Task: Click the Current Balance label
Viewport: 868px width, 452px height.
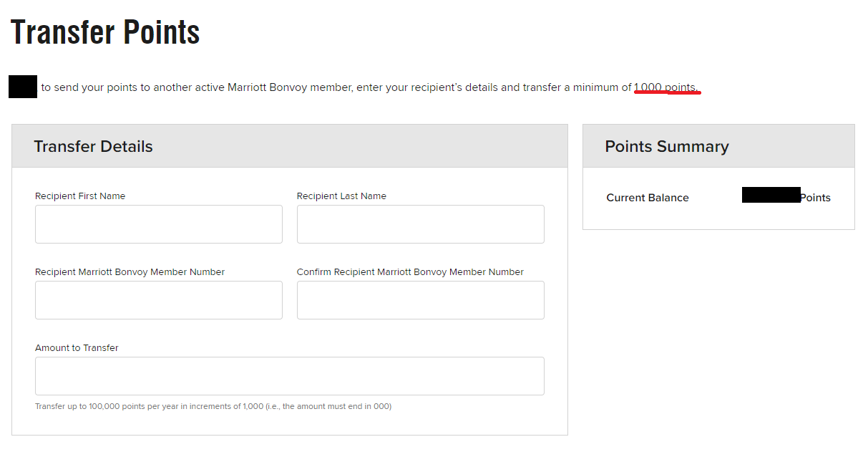Action: 648,198
